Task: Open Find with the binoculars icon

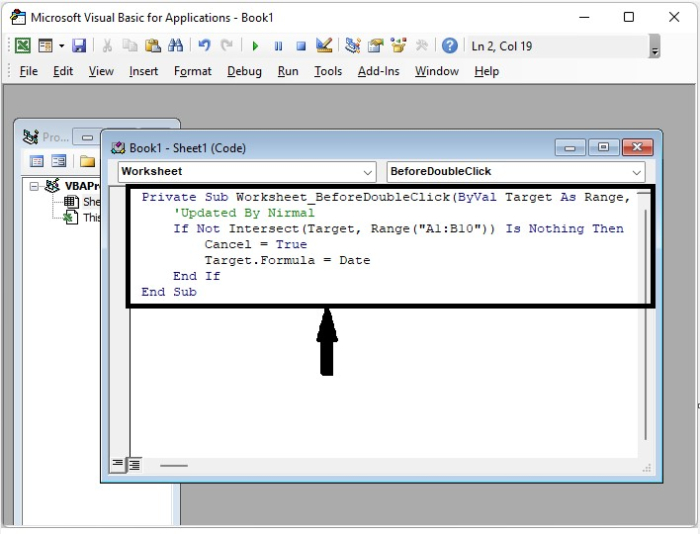Action: point(175,46)
